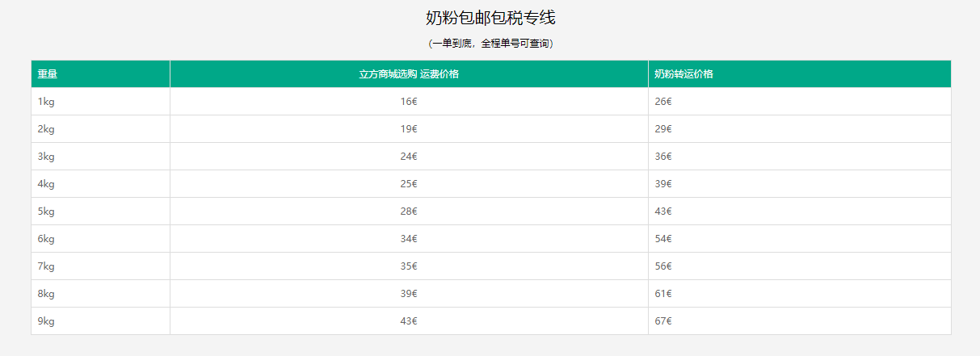Click the 全程单号可查询 subtitle text
The height and width of the screenshot is (356, 980).
click(x=515, y=44)
